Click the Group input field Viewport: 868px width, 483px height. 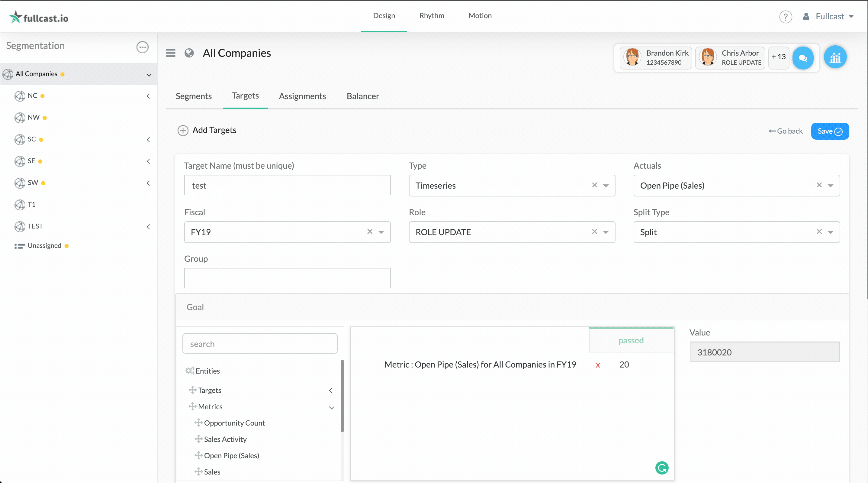coord(287,278)
